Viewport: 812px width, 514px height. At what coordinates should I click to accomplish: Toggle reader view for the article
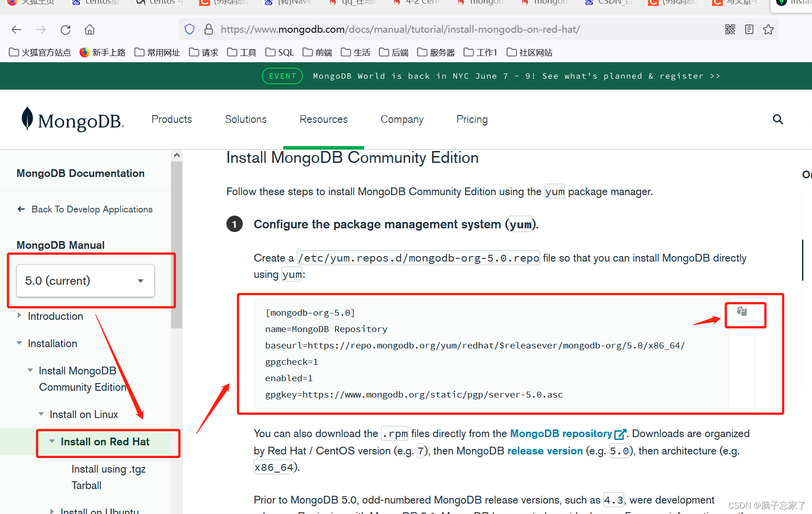click(x=749, y=29)
